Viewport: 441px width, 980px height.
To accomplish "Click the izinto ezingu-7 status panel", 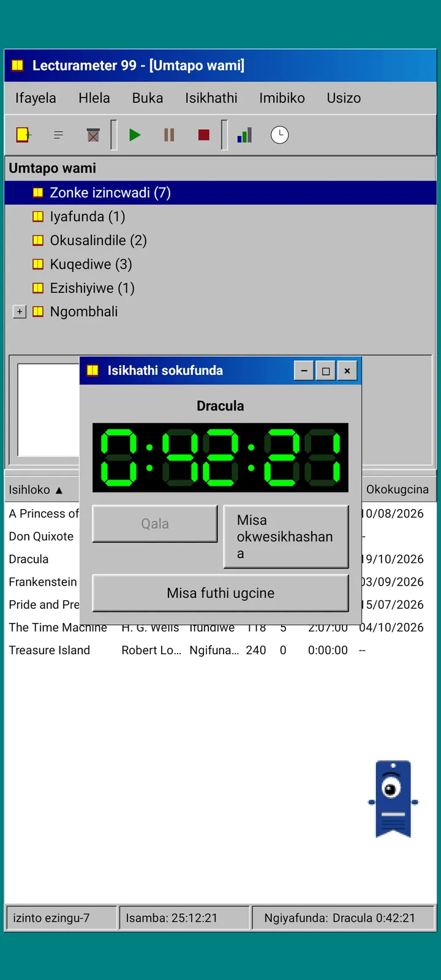I will tap(61, 918).
